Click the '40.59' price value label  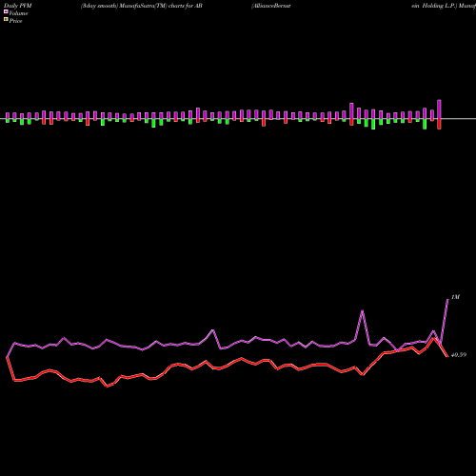[459, 355]
